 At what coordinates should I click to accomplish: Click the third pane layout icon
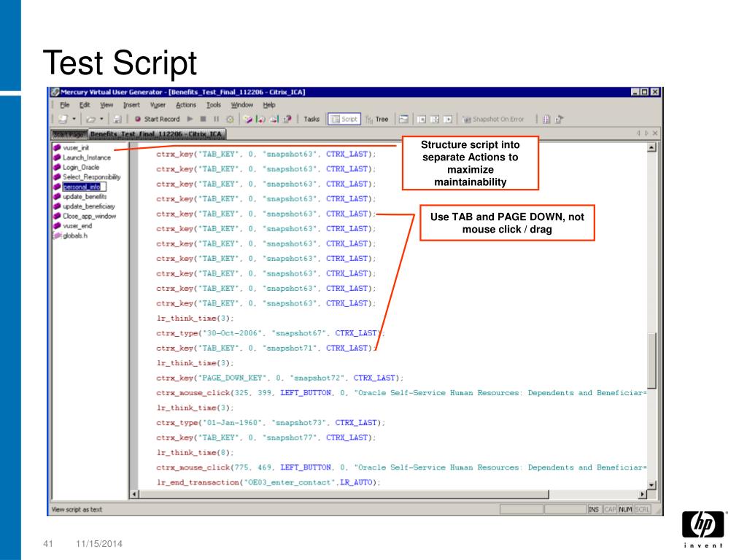tap(448, 119)
